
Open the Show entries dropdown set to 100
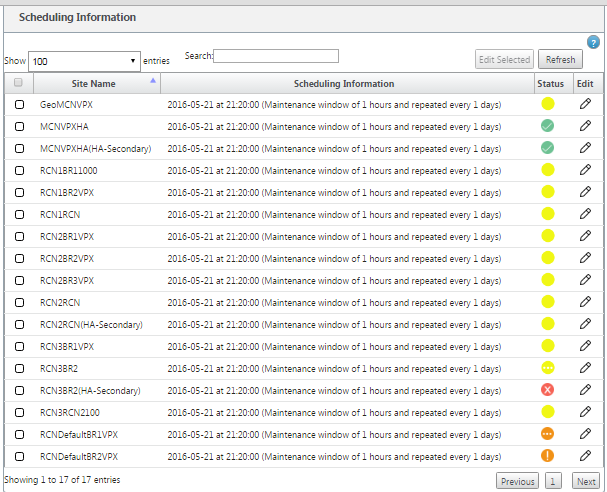pos(84,61)
